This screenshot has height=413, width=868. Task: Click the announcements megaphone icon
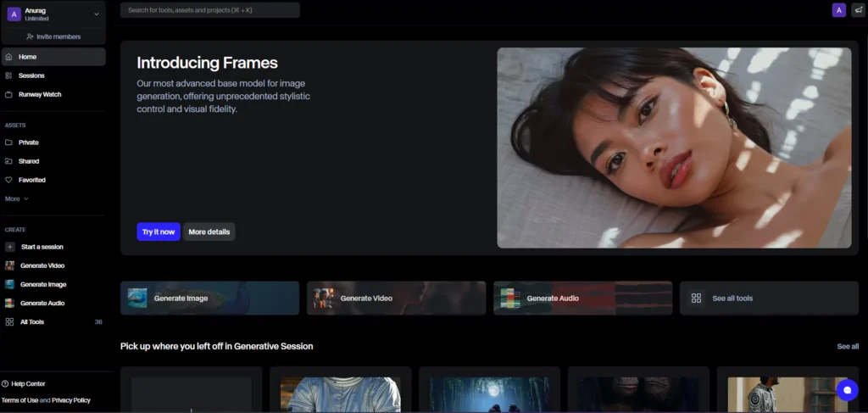[858, 10]
